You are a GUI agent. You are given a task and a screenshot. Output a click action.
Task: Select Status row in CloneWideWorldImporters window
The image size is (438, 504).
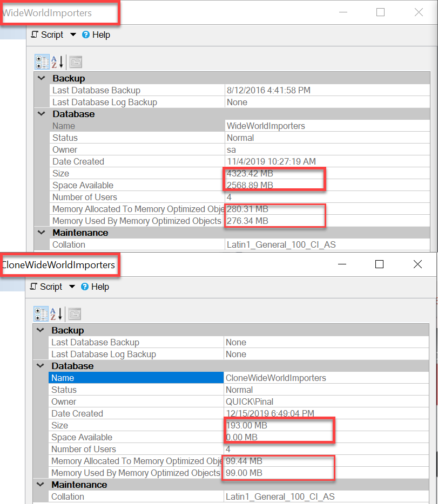tap(239, 390)
